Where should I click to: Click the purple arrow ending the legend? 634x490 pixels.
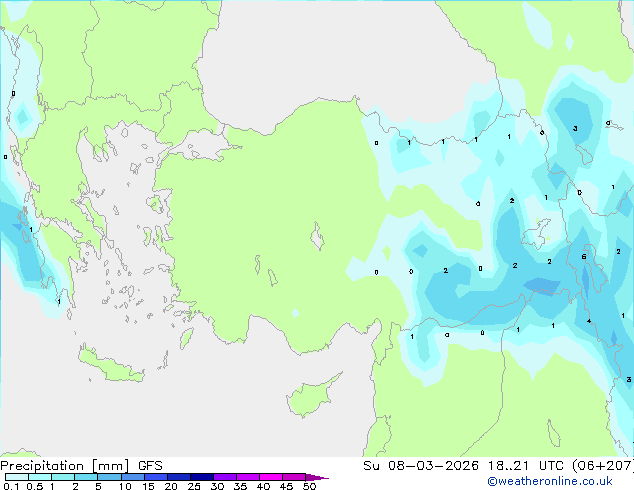[x=317, y=477]
